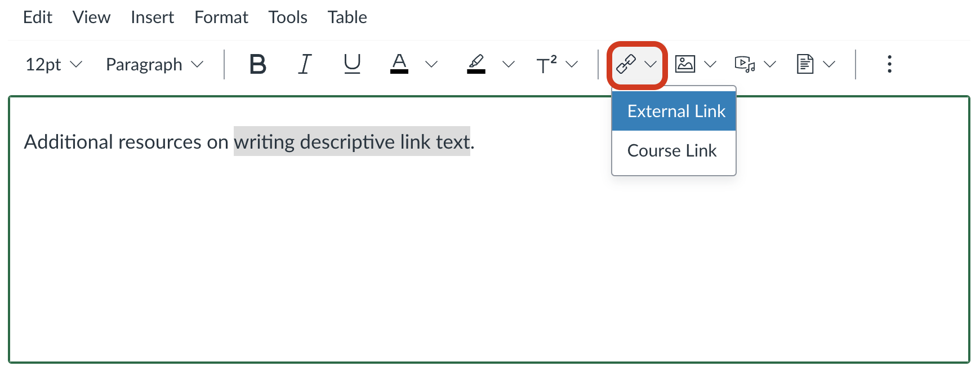Screen dimensions: 980x375
Task: Click the highlighted text in the editor
Action: (x=351, y=142)
